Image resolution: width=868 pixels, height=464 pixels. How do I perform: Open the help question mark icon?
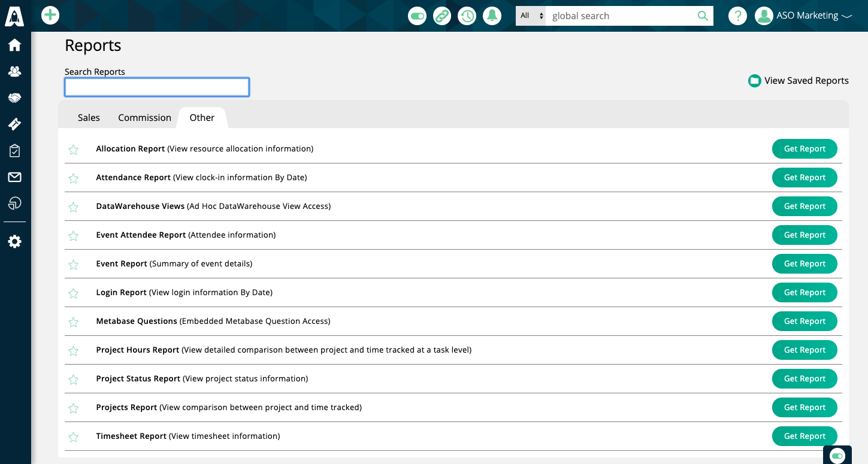point(737,16)
